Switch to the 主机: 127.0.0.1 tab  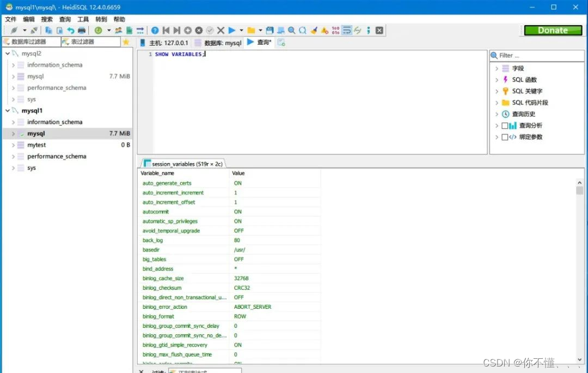coord(164,43)
